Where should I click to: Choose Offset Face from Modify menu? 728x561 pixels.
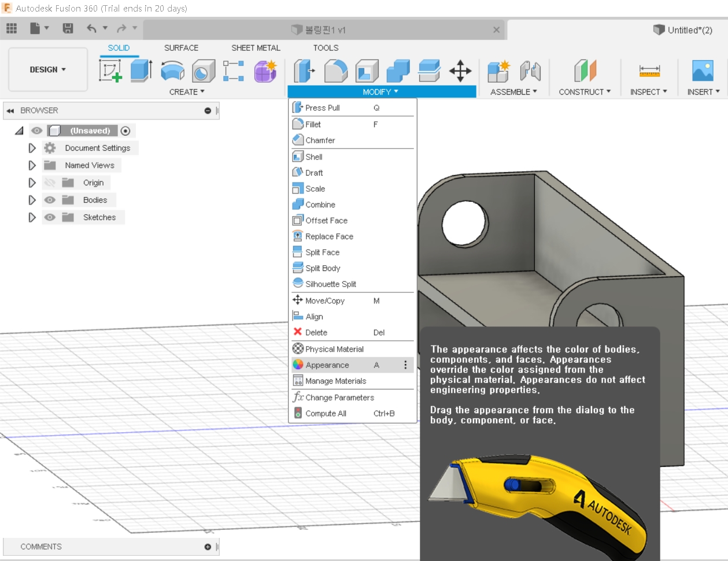353,221
